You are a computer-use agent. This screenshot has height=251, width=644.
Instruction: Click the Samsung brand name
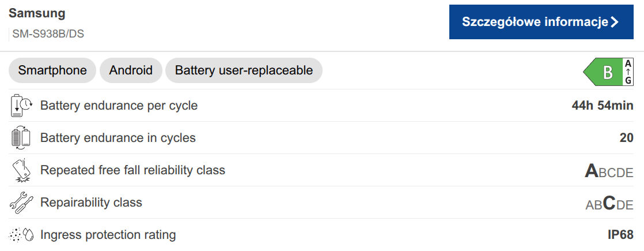coord(37,13)
